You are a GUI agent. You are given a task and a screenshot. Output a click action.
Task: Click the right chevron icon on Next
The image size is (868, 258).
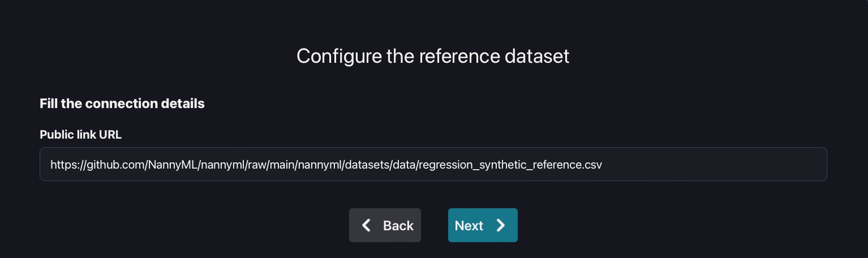tap(501, 225)
